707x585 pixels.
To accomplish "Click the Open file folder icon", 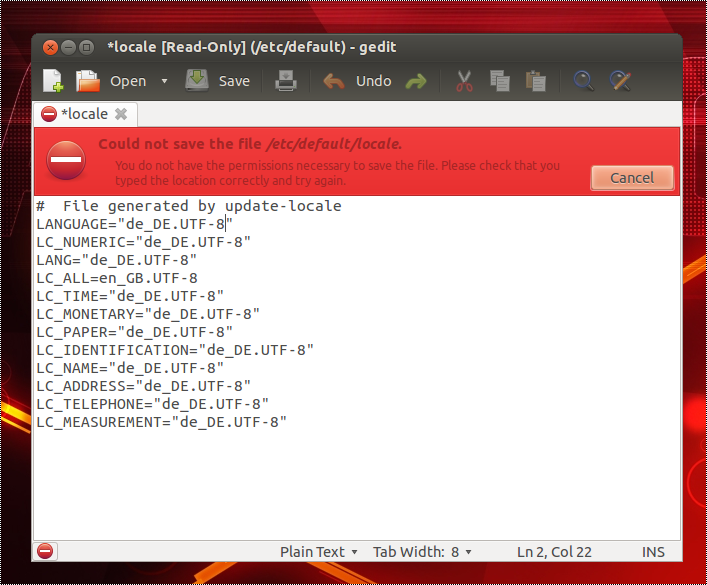I will pyautogui.click(x=89, y=81).
